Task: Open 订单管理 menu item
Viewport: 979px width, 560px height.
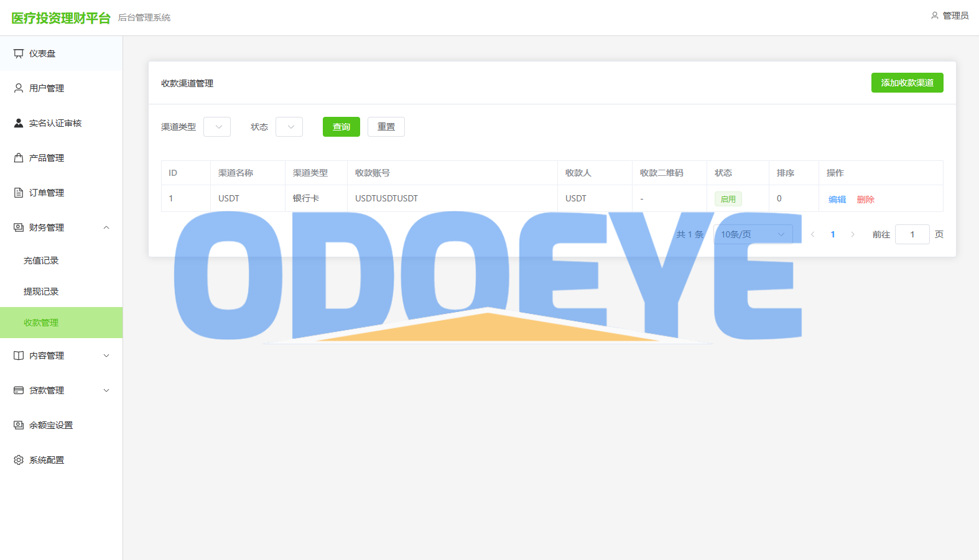Action: pos(61,193)
